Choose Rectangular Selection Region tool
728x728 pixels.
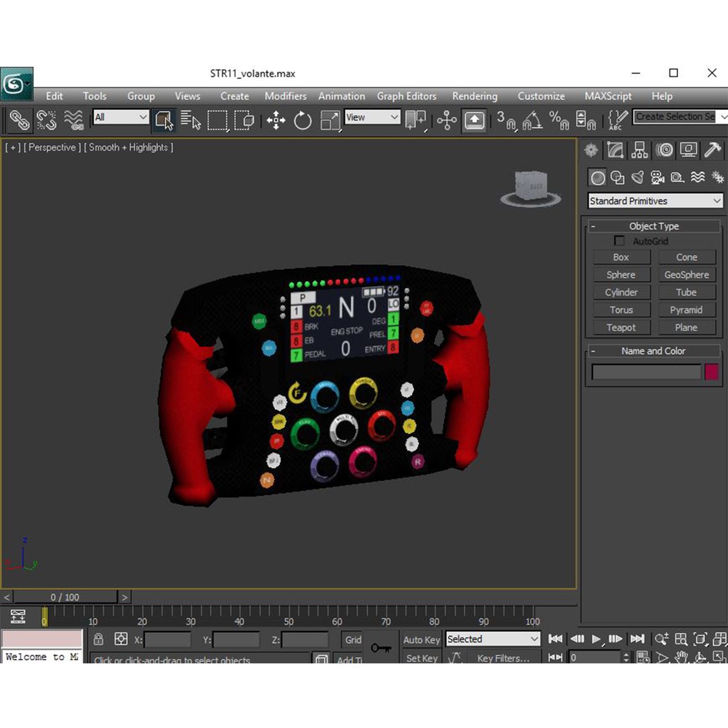click(217, 120)
